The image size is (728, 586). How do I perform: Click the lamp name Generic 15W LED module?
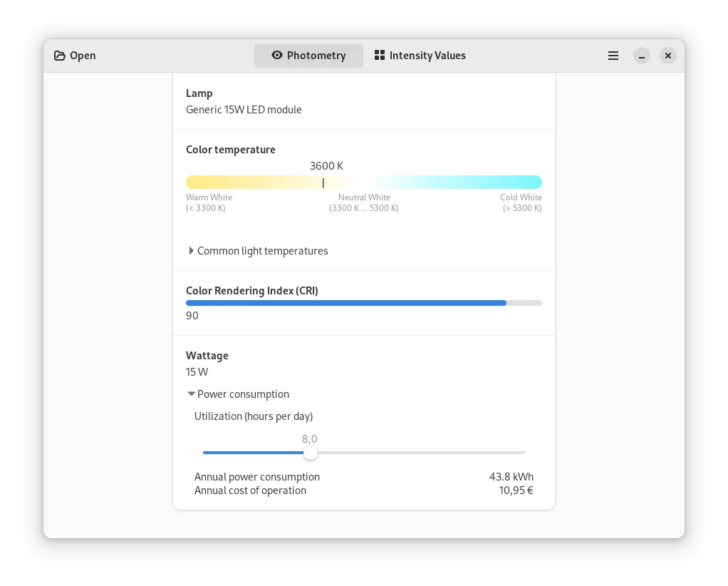coord(244,110)
